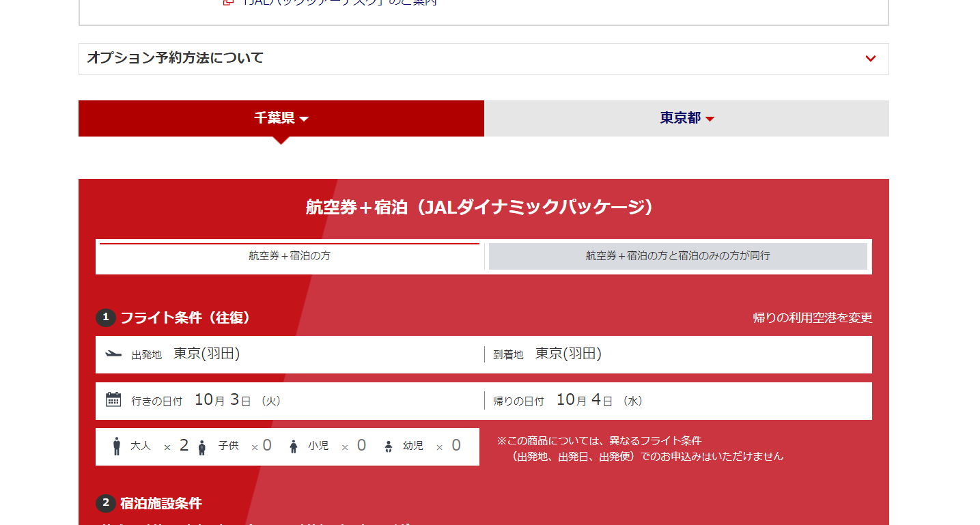Open 出発地 東京(羽田) field
The height and width of the screenshot is (525, 980).
[290, 354]
